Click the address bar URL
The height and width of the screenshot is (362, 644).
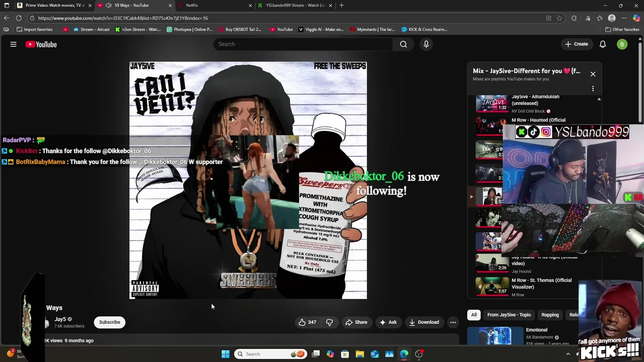[123, 18]
